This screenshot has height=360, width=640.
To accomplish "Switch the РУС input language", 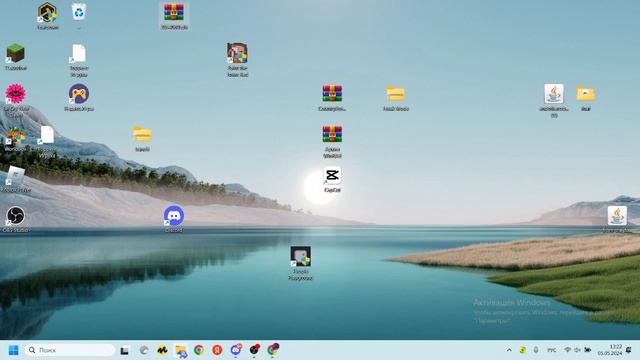I will (x=551, y=350).
